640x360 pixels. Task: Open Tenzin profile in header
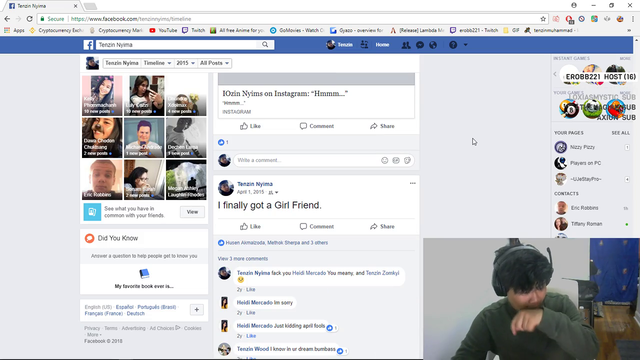tap(339, 45)
